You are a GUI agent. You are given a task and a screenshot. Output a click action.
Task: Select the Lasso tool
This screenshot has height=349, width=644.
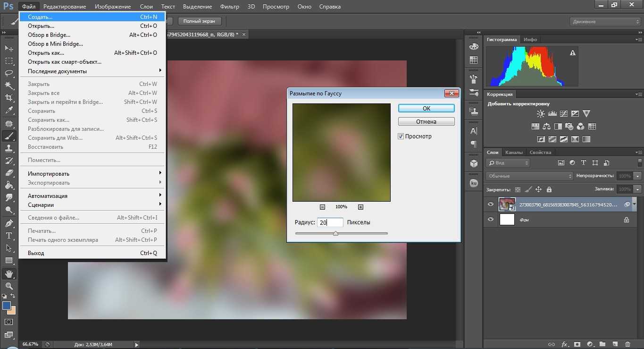click(9, 73)
